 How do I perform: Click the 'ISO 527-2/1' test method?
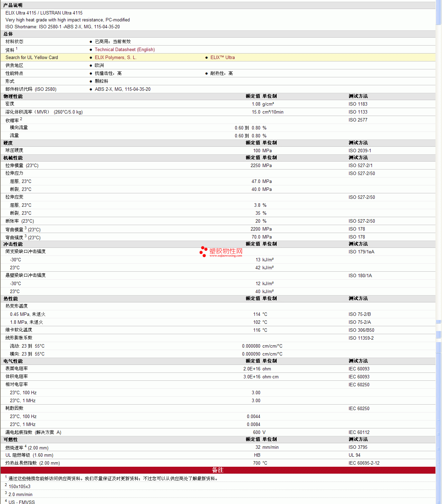click(x=361, y=166)
